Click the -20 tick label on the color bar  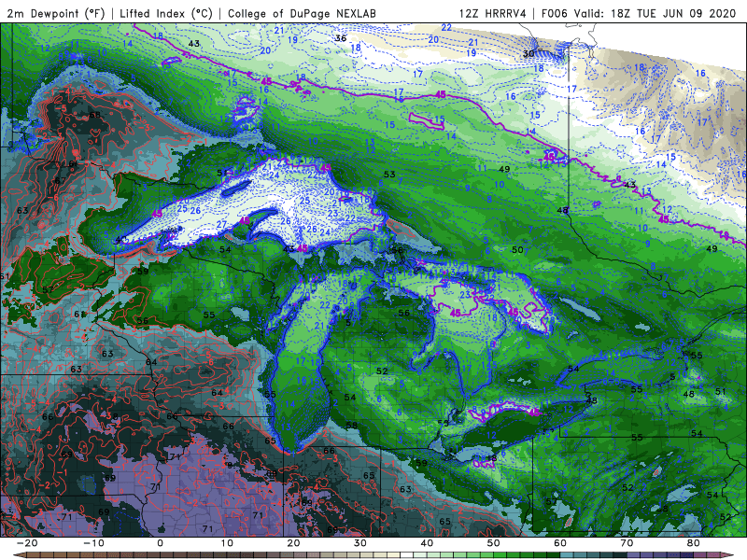[x=27, y=543]
